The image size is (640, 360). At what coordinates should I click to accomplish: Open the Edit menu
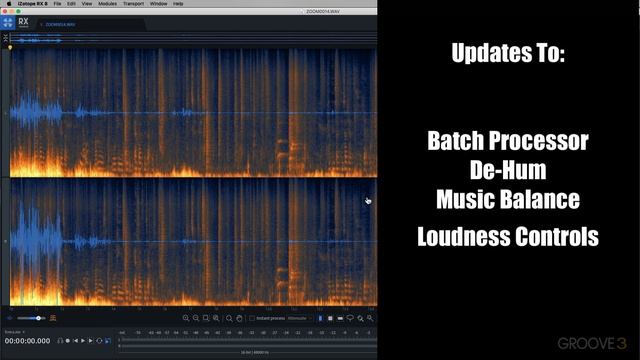(x=71, y=4)
